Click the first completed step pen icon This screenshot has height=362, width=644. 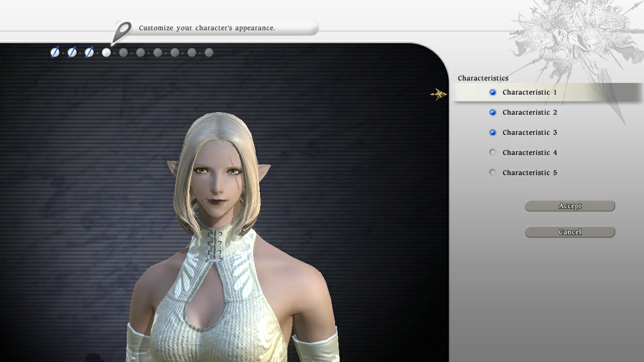pos(55,52)
